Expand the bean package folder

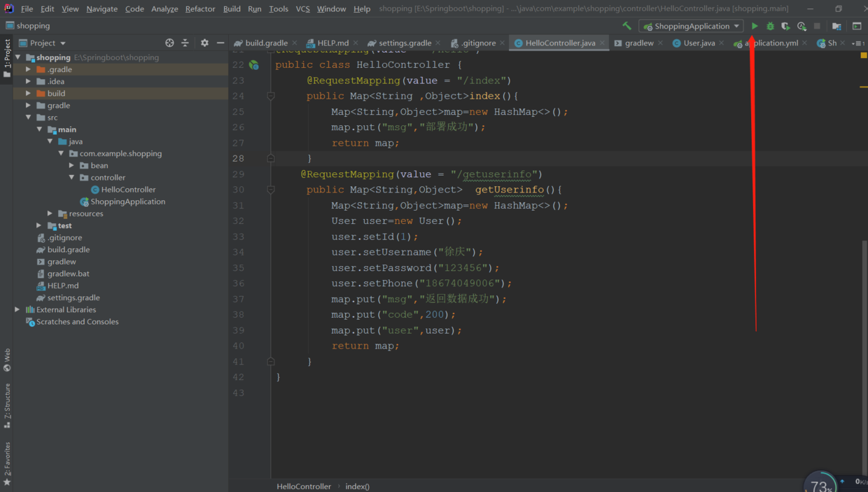click(72, 166)
